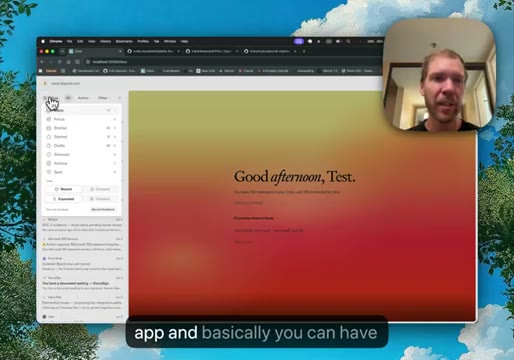Image resolution: width=514 pixels, height=360 pixels.
Task: Select Inbox in the mailbox menu
Action: coord(83,110)
